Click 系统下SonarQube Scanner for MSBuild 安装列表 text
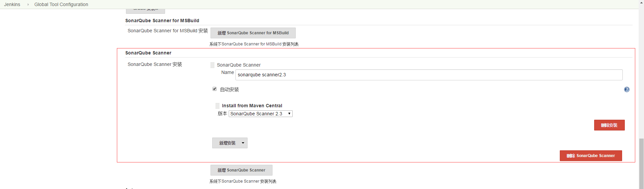This screenshot has height=189, width=644. click(x=254, y=44)
